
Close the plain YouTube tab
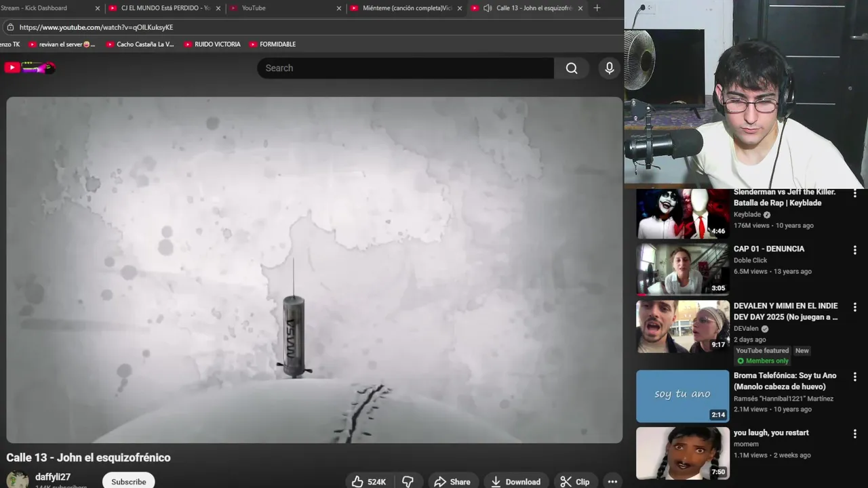[x=339, y=8]
